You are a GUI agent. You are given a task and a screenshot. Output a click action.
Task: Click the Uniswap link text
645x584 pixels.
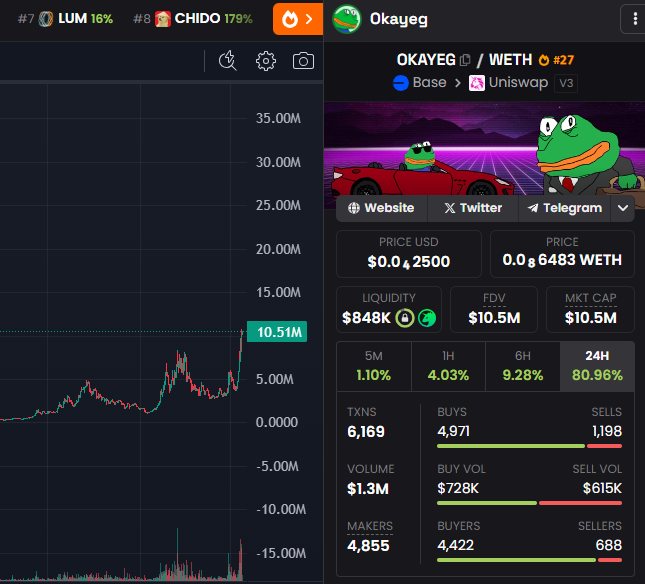pos(518,83)
